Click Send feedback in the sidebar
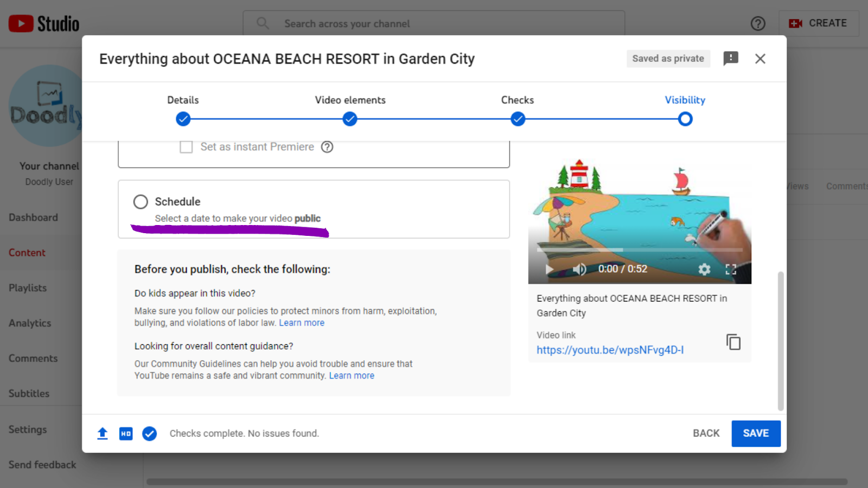The image size is (868, 488). (x=42, y=465)
